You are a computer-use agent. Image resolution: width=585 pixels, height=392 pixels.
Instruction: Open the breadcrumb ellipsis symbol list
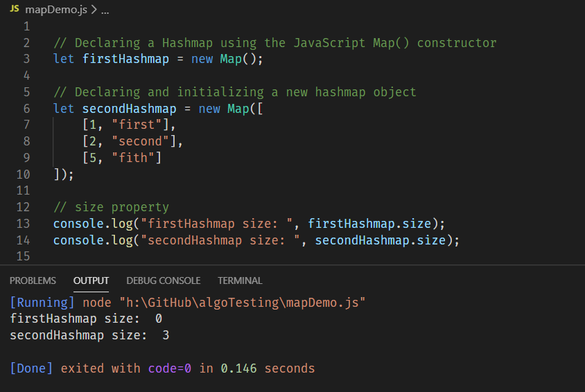(x=105, y=10)
